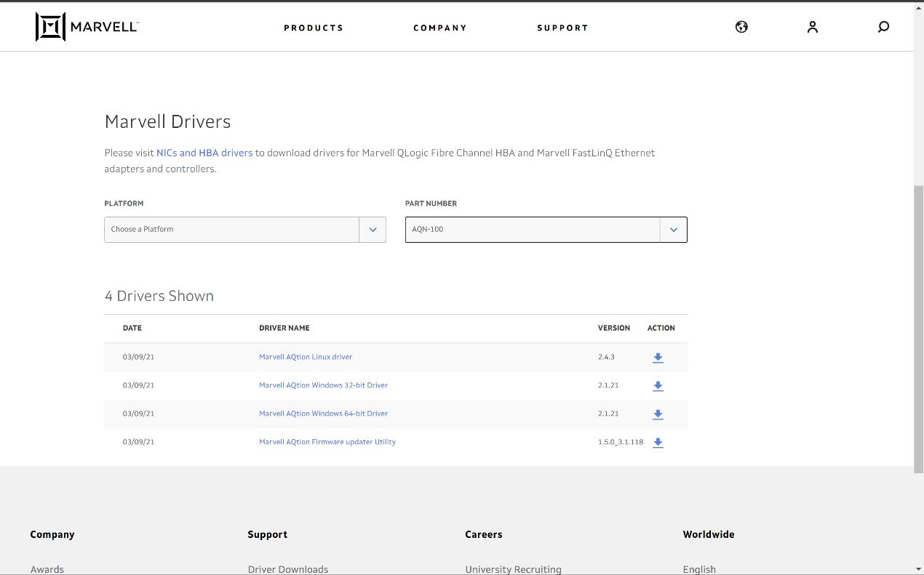Open the Company menu
Screen dimensions: 924x575
pos(440,28)
